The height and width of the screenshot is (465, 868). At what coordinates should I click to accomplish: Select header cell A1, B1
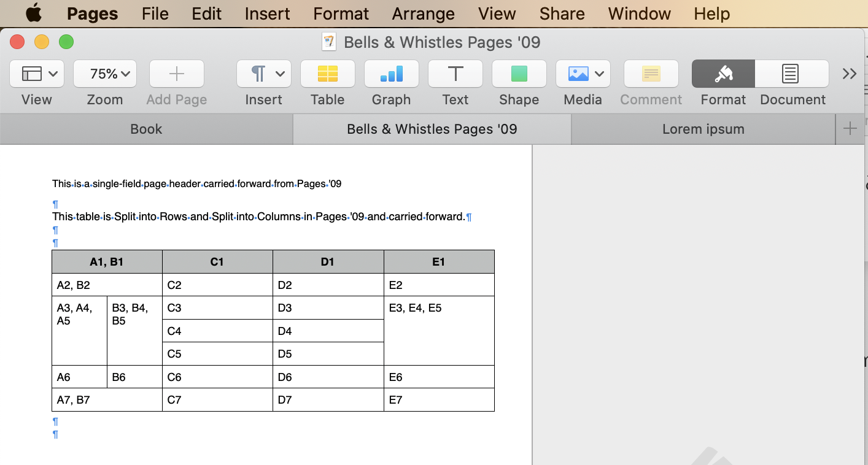click(107, 261)
